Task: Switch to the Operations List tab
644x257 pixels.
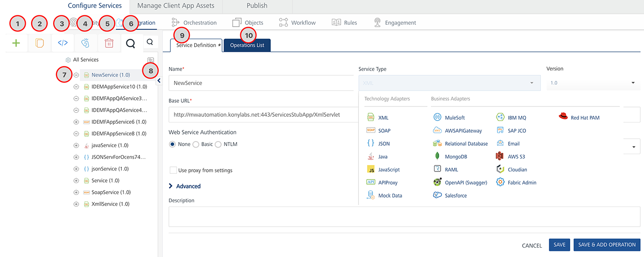Action: click(247, 45)
